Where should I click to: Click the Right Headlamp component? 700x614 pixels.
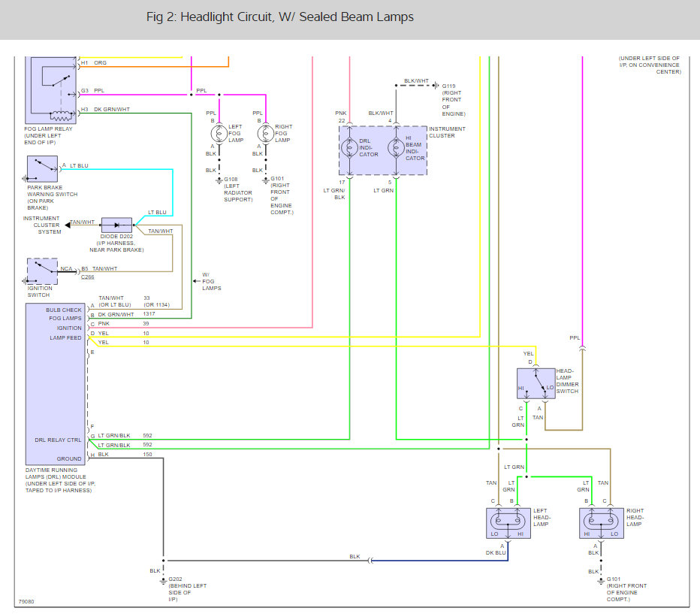[x=602, y=523]
